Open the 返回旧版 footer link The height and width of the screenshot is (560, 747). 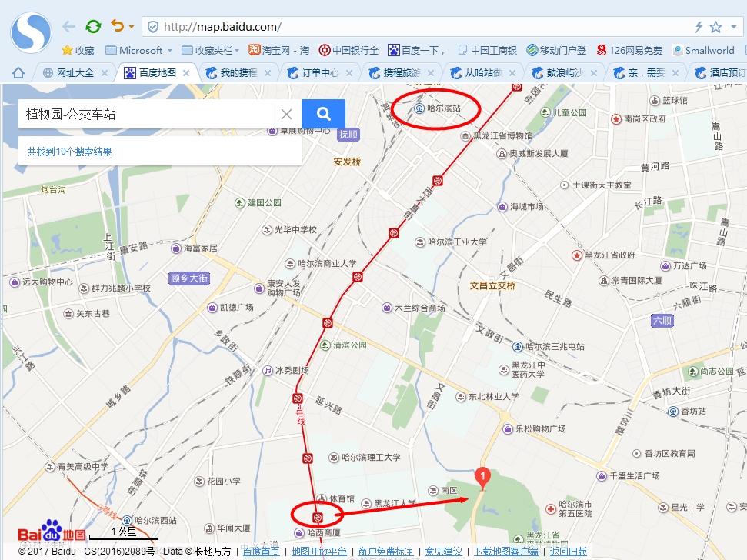(x=569, y=552)
